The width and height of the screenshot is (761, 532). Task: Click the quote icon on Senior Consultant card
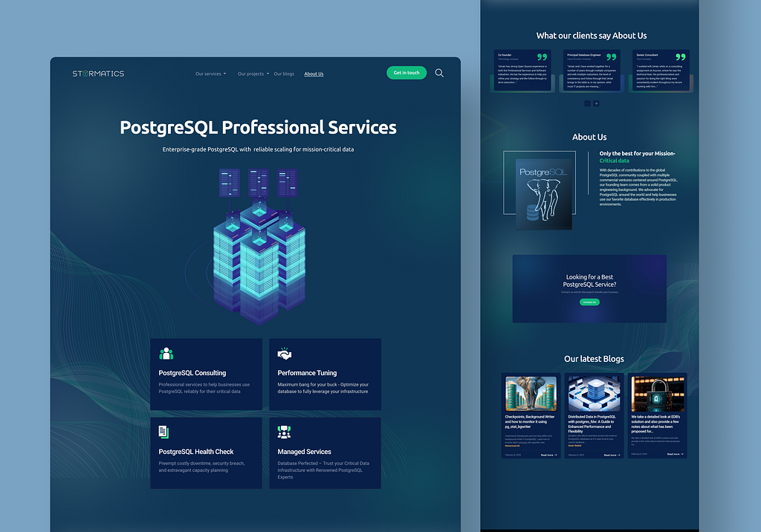click(x=680, y=57)
